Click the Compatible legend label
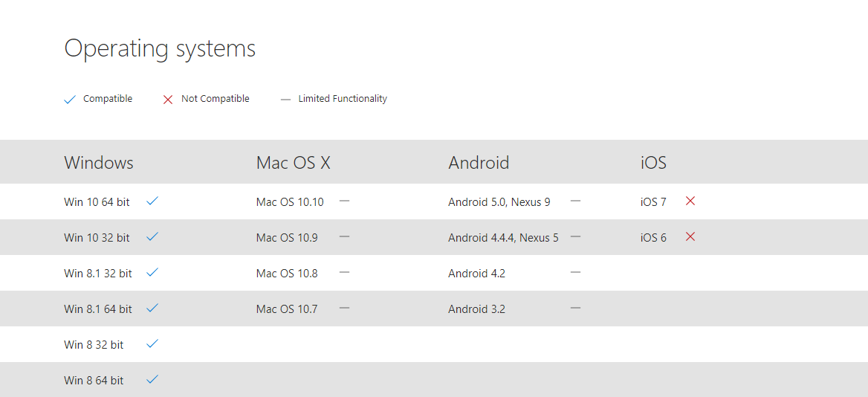This screenshot has height=397, width=868. (108, 99)
